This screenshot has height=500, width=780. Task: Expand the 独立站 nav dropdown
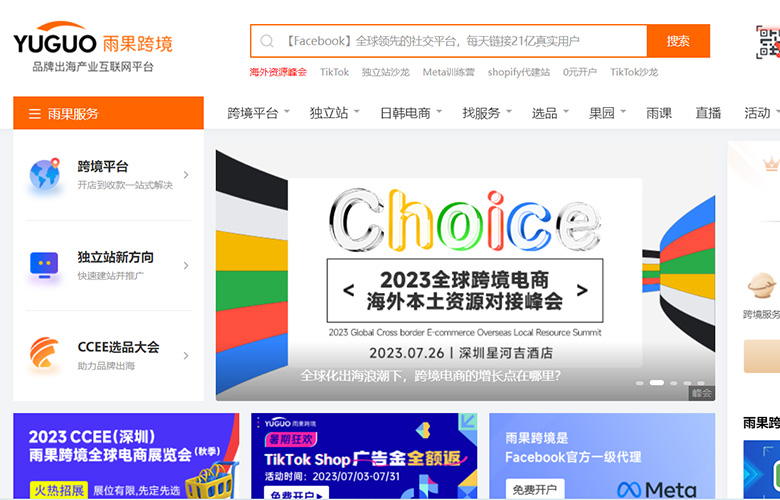point(334,113)
